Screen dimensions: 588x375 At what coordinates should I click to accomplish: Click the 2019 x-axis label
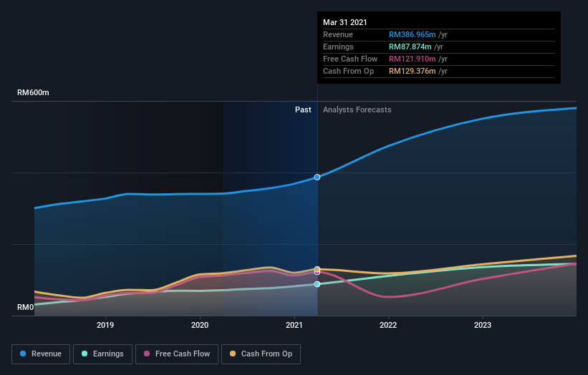click(x=105, y=325)
